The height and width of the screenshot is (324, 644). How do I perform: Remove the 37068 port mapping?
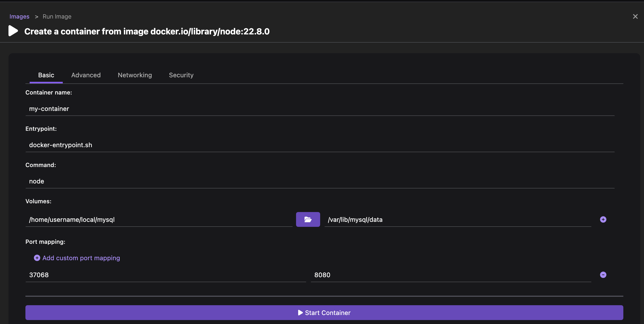pos(603,275)
